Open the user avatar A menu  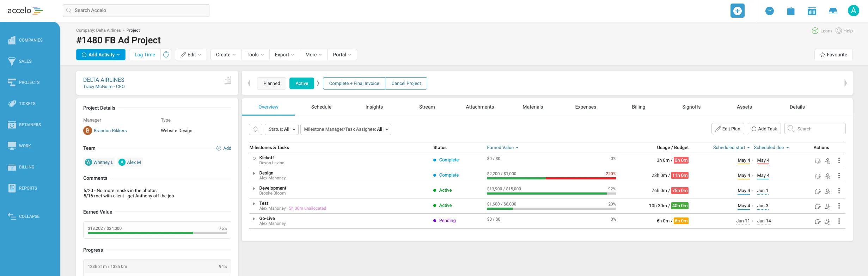854,11
